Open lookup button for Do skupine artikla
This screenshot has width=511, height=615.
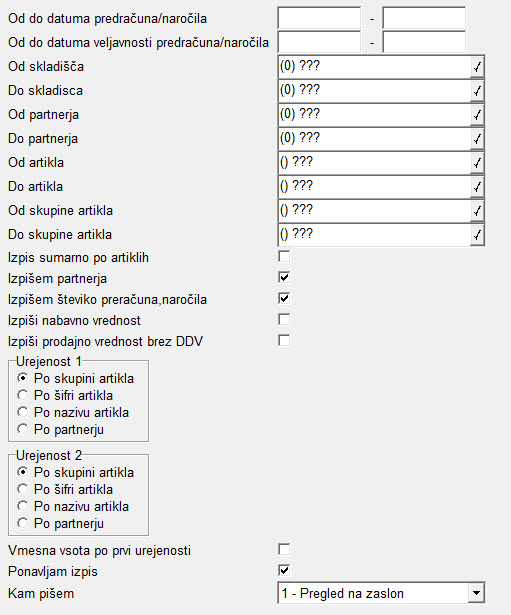pyautogui.click(x=477, y=235)
